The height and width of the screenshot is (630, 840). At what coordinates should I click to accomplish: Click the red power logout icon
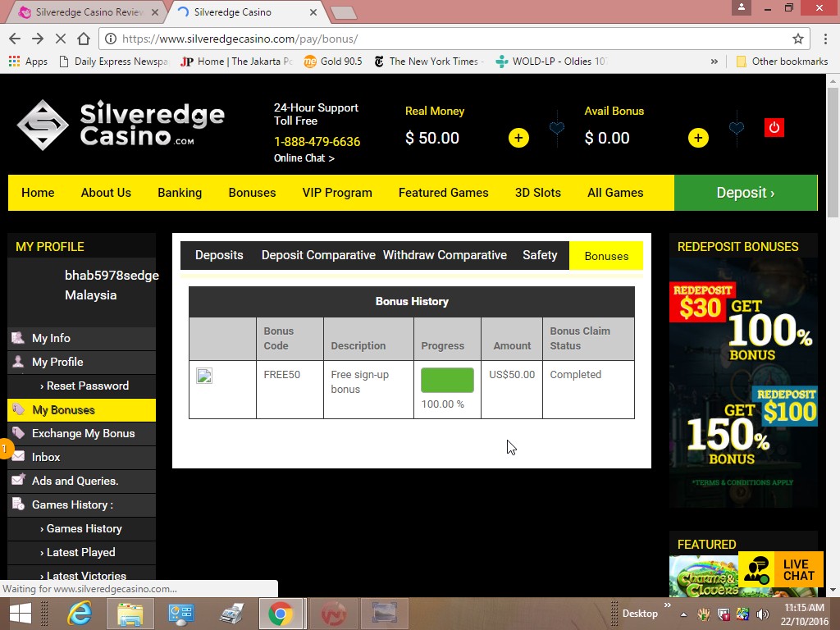[x=774, y=127]
